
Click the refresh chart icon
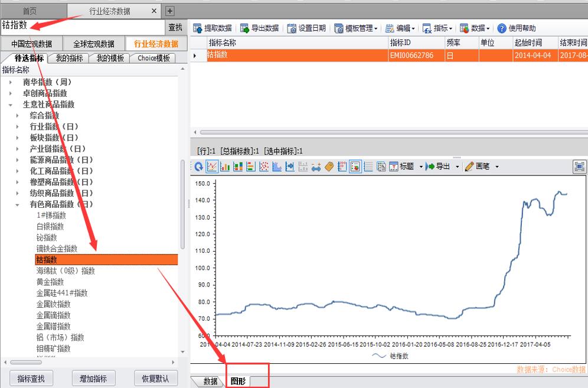(x=199, y=167)
